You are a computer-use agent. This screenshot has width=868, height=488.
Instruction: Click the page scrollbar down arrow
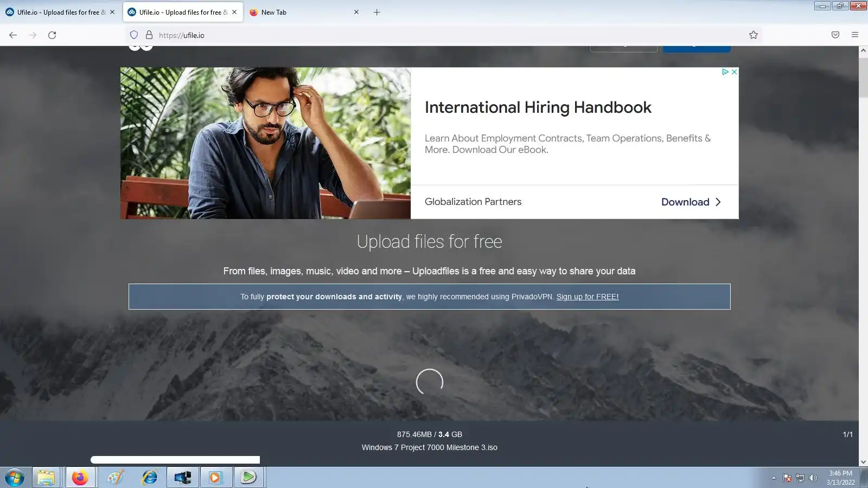point(863,463)
